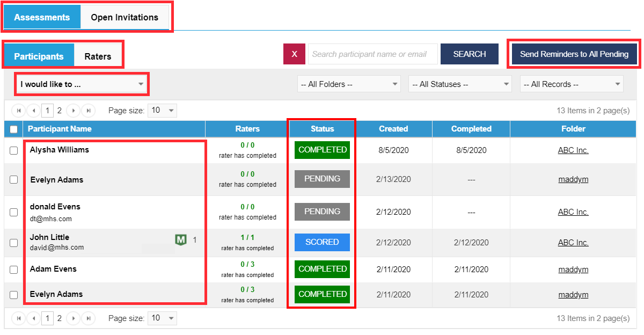The height and width of the screenshot is (335, 644).
Task: Sort by Folder column header
Action: (573, 129)
